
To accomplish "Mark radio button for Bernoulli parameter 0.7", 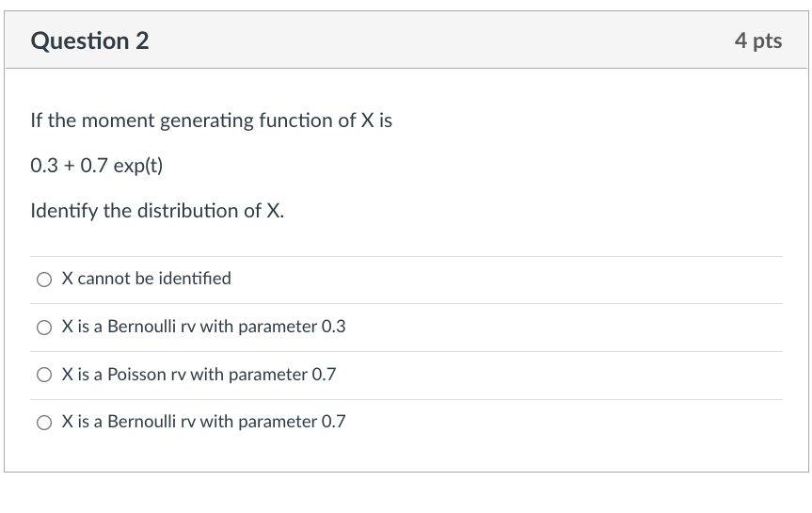I will [x=44, y=423].
